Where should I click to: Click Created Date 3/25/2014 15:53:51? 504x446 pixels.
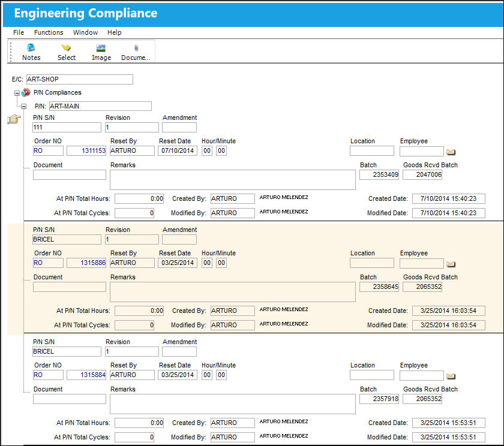click(449, 423)
